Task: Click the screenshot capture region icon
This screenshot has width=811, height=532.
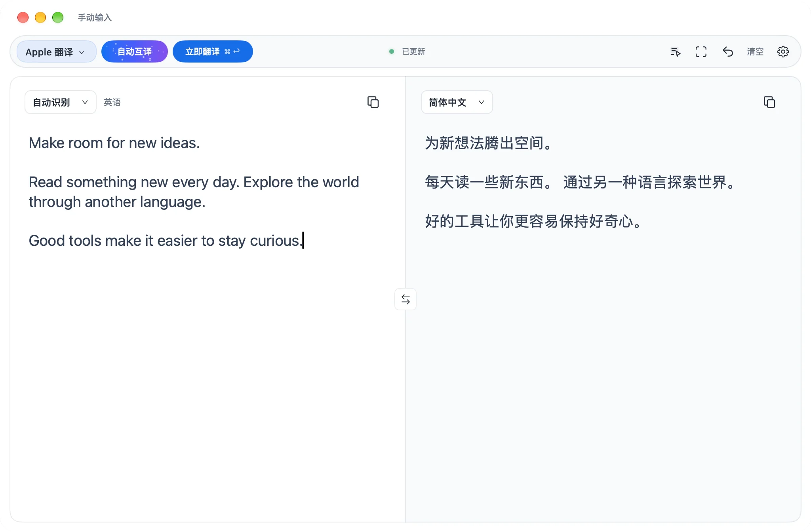Action: tap(701, 52)
